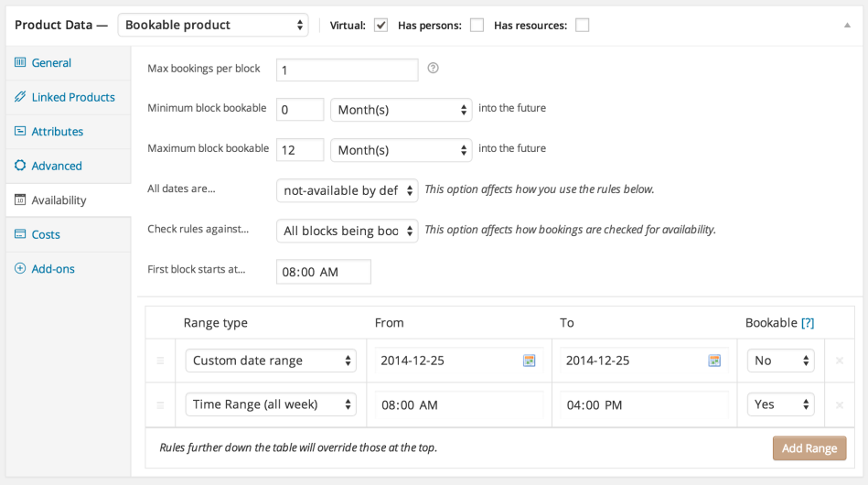Delete the Time Range rule row

(840, 404)
